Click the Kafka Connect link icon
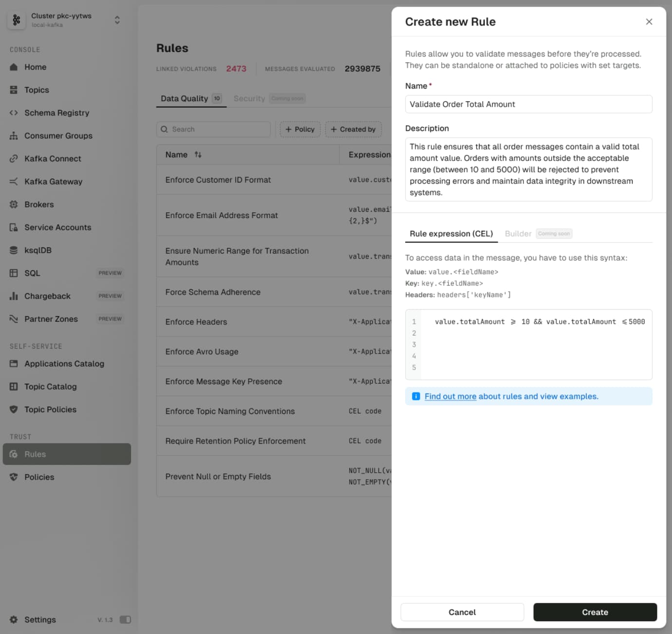 tap(14, 159)
